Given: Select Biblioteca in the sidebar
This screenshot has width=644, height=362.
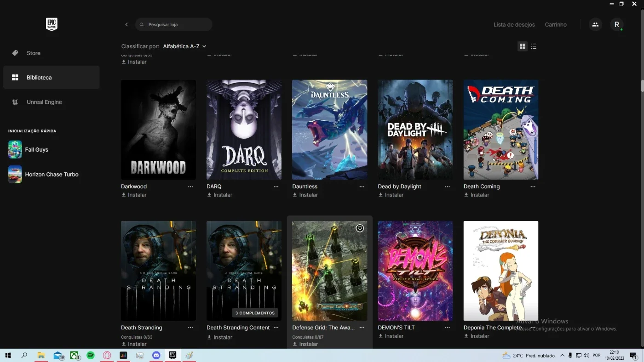Looking at the screenshot, I should (52, 78).
